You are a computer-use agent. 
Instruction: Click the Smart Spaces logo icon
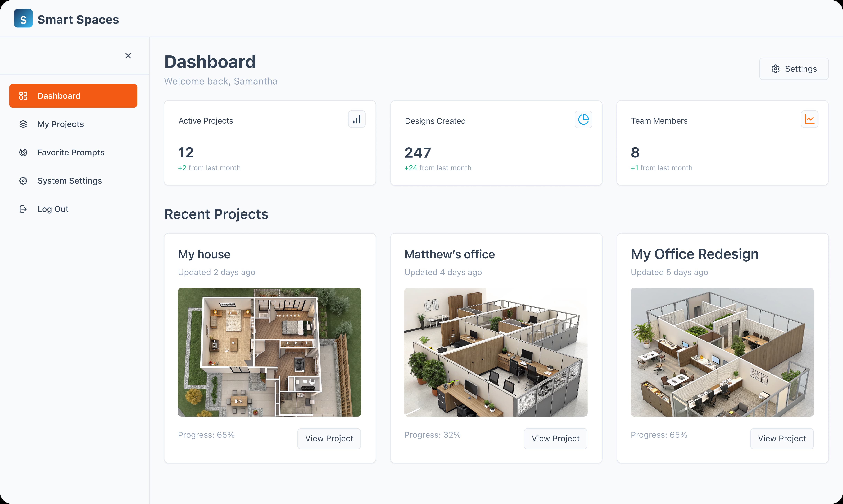pyautogui.click(x=23, y=19)
